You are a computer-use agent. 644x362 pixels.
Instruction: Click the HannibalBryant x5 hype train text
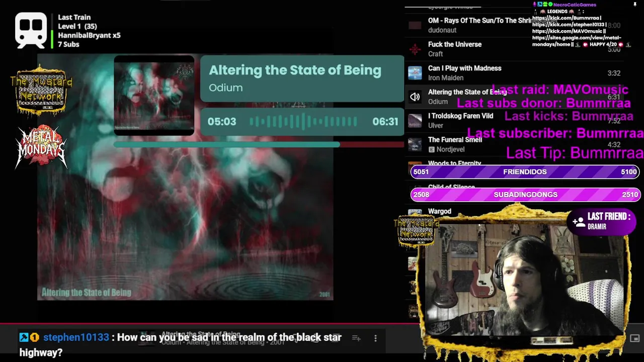[89, 35]
